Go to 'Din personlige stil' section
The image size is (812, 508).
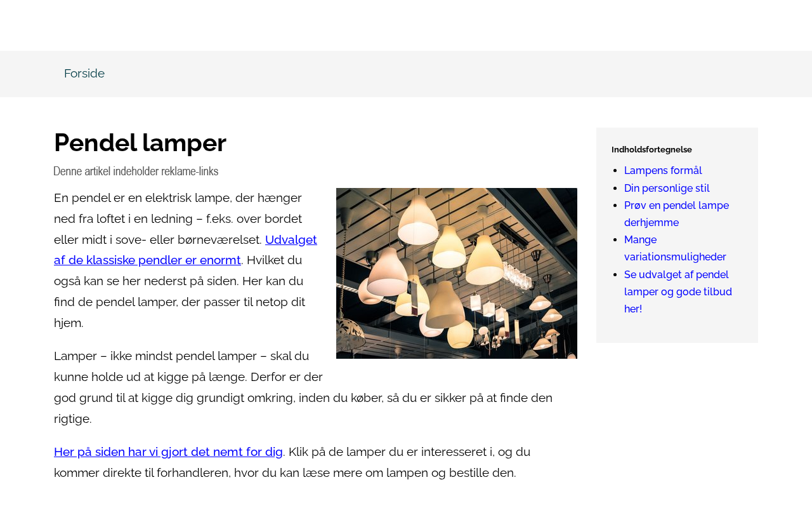[x=667, y=188]
